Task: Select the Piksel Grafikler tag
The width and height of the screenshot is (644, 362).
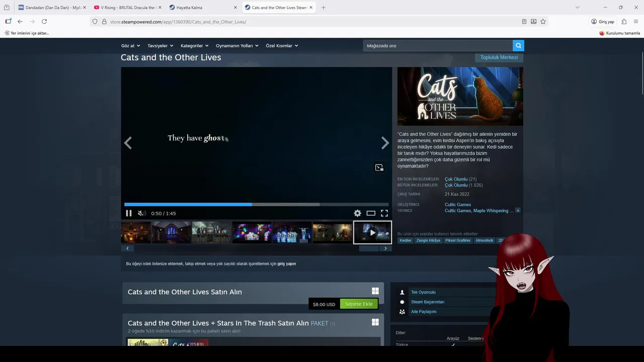Action: click(x=458, y=240)
